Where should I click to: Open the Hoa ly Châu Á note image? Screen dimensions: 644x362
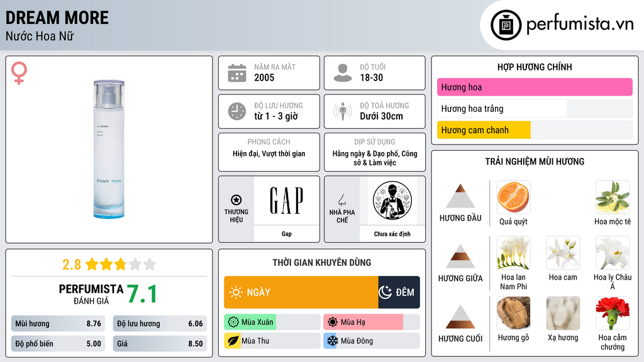[x=613, y=253]
